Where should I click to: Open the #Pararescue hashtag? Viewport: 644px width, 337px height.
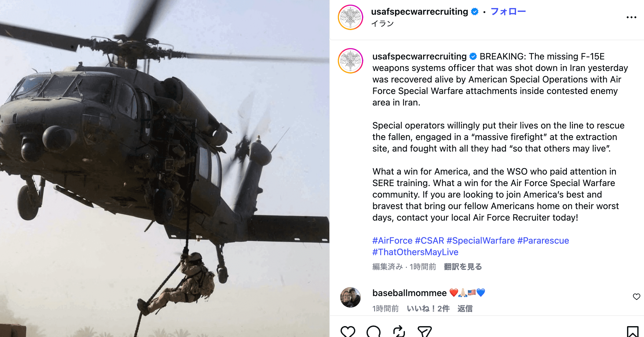pyautogui.click(x=543, y=240)
